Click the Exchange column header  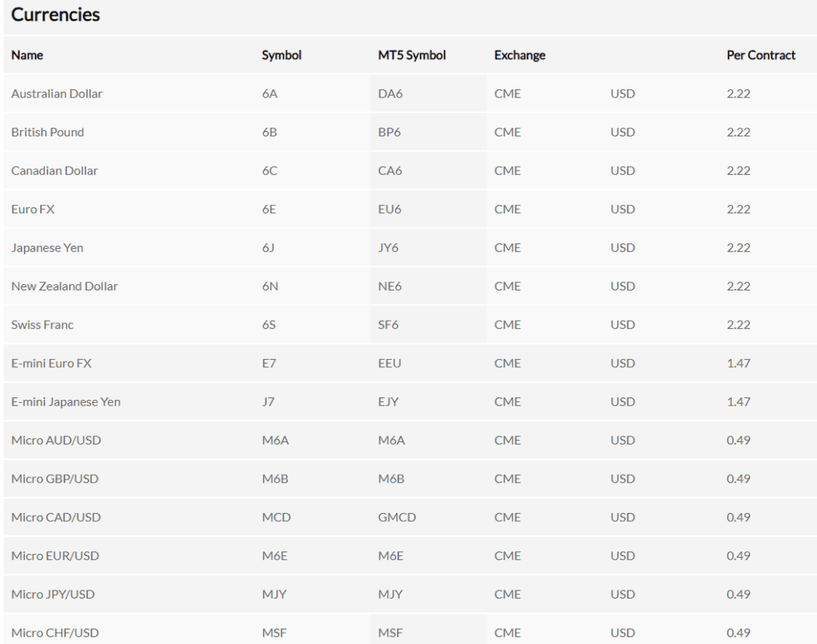click(x=519, y=55)
